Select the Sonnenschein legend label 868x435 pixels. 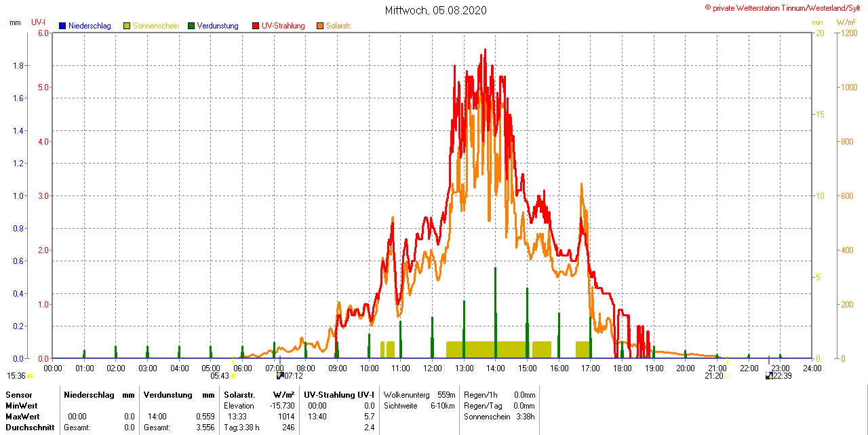157,26
